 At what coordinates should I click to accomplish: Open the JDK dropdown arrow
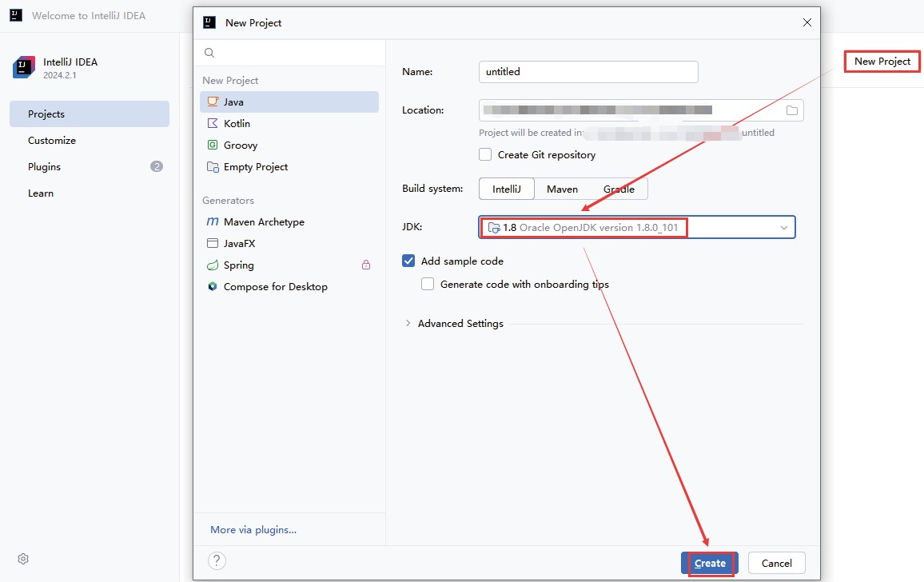tap(784, 228)
